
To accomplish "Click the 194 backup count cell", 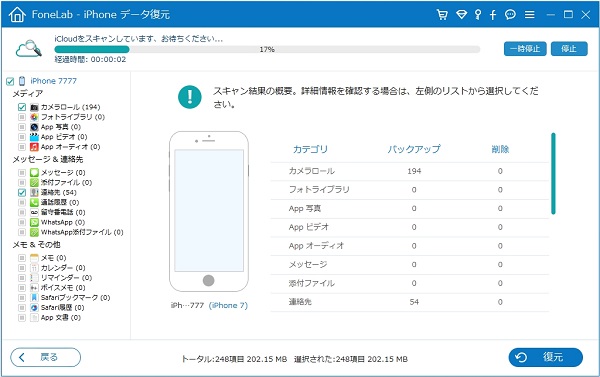I will pyautogui.click(x=414, y=171).
